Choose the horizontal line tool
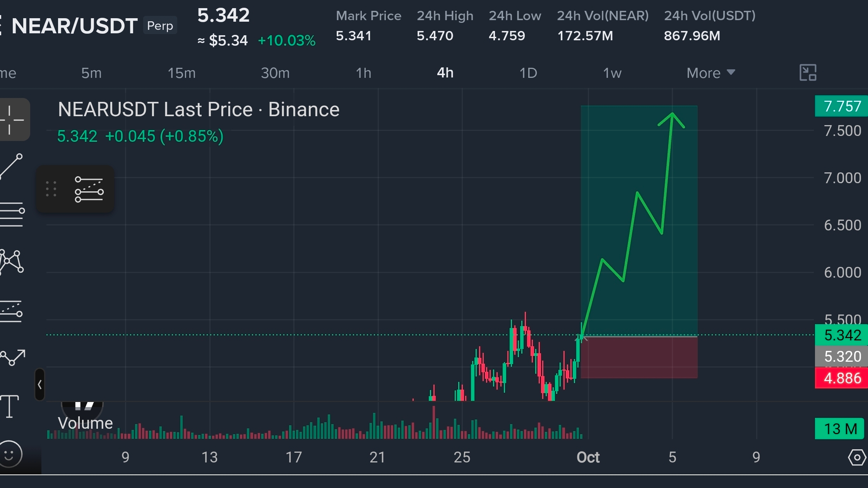This screenshot has height=488, width=868. (x=12, y=214)
